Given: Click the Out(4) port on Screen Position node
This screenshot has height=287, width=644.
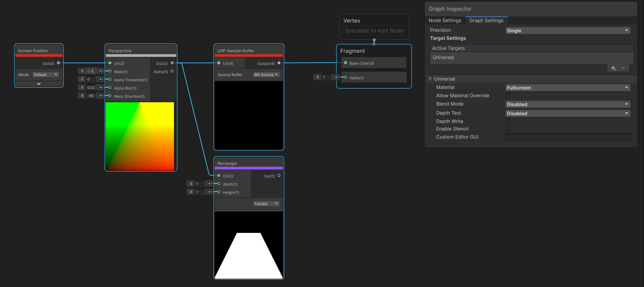Looking at the screenshot, I should 59,63.
